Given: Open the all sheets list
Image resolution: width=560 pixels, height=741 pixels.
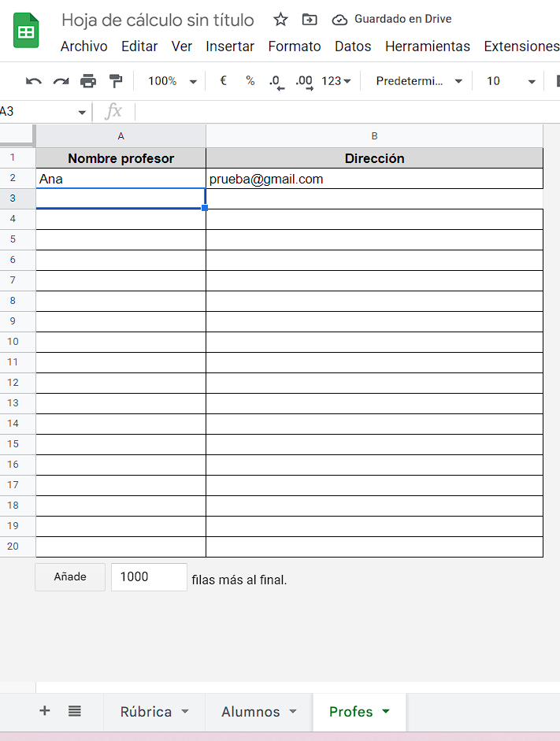Looking at the screenshot, I should (x=75, y=711).
